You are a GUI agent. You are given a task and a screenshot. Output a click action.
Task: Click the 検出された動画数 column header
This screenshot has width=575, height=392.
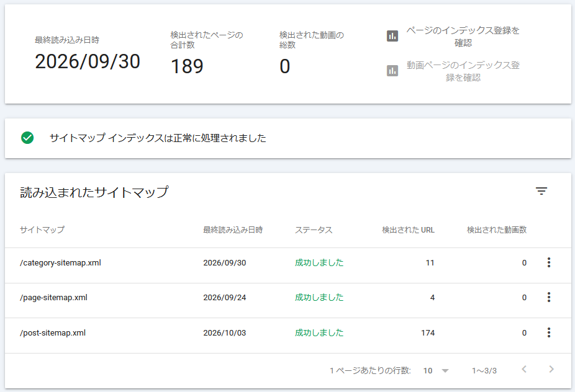click(497, 229)
